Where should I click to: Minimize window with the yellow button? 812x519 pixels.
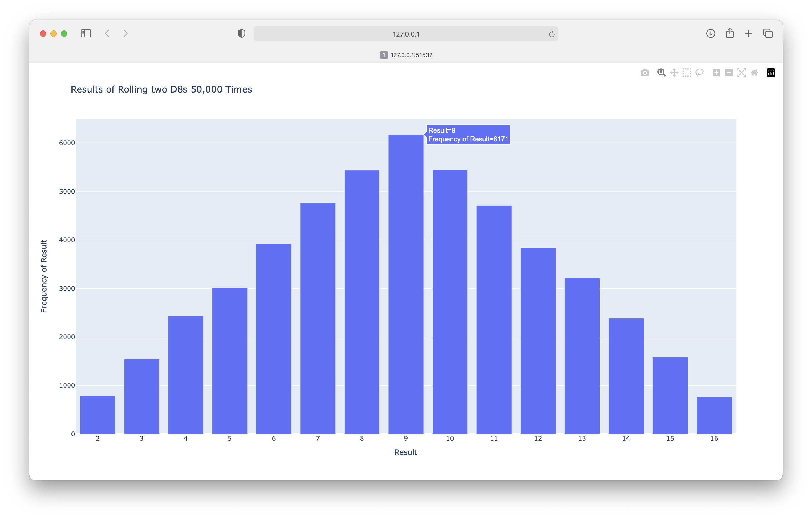pos(54,33)
